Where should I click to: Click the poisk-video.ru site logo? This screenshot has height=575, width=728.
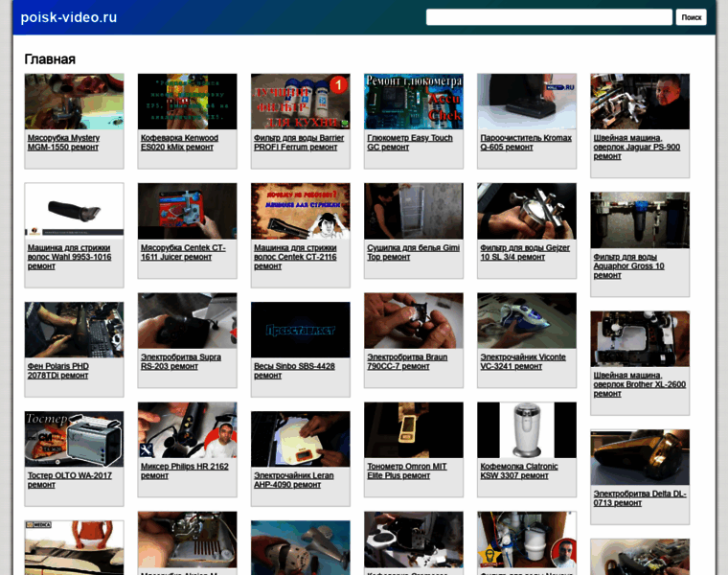69,17
